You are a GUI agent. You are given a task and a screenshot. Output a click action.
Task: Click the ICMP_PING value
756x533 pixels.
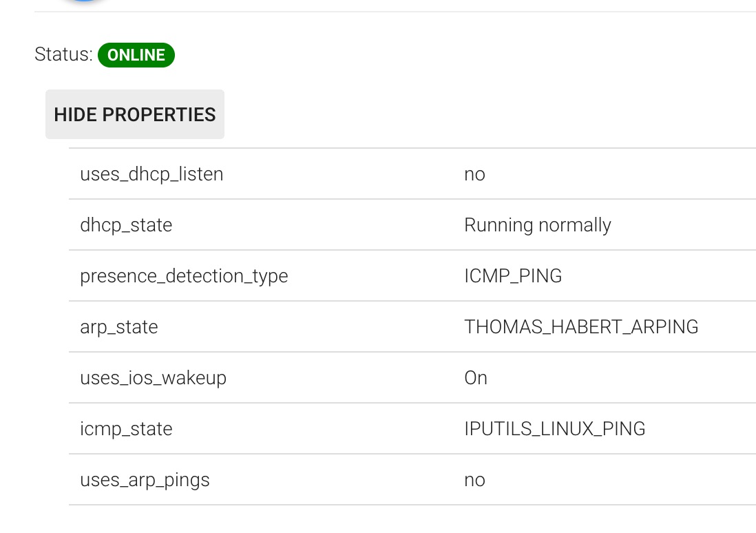512,276
